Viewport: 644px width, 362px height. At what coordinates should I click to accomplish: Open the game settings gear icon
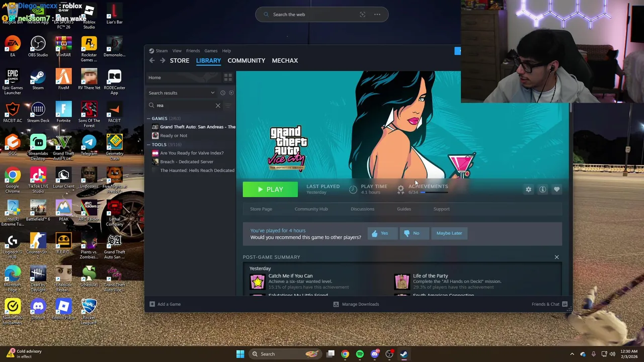point(528,190)
